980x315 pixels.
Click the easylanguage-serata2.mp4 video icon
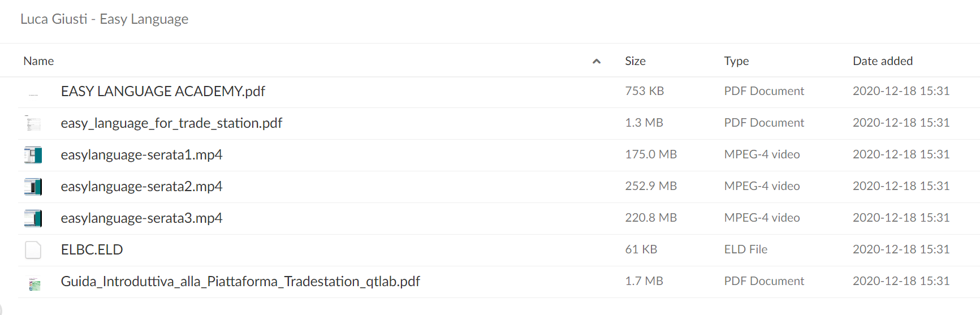tap(33, 187)
